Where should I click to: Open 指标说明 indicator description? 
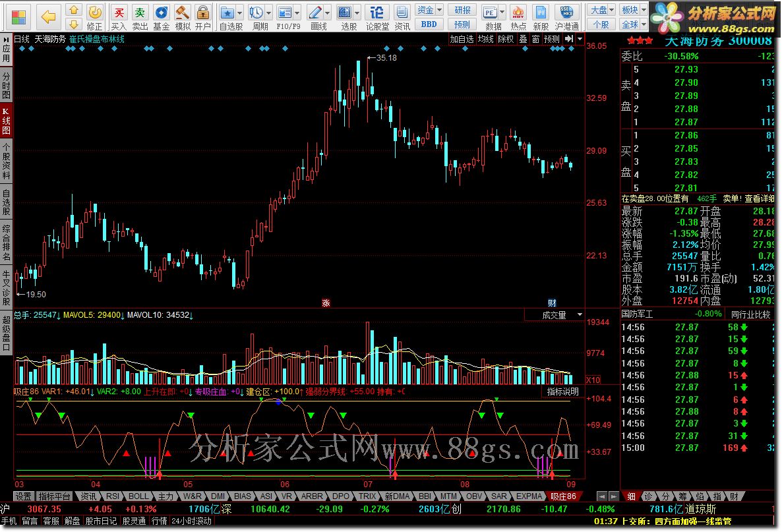(562, 392)
